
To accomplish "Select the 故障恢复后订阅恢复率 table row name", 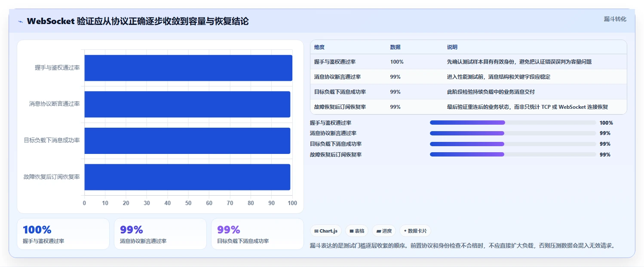I will coord(340,107).
